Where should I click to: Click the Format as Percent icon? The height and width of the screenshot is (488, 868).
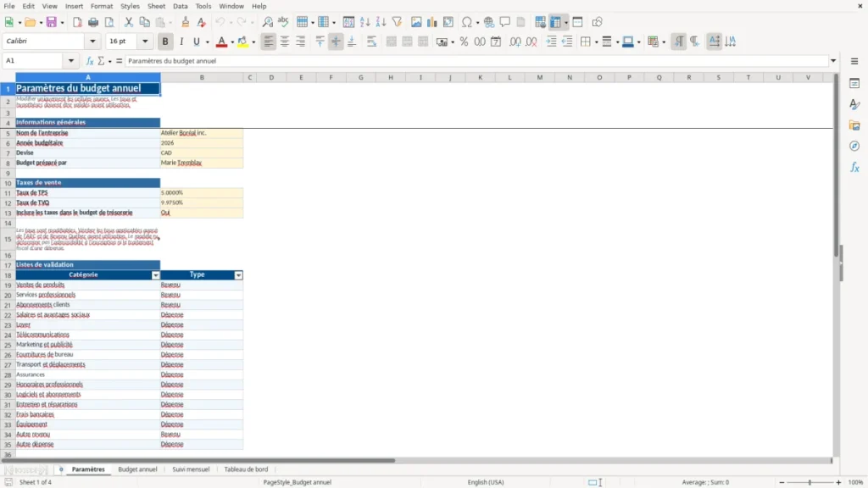click(464, 42)
